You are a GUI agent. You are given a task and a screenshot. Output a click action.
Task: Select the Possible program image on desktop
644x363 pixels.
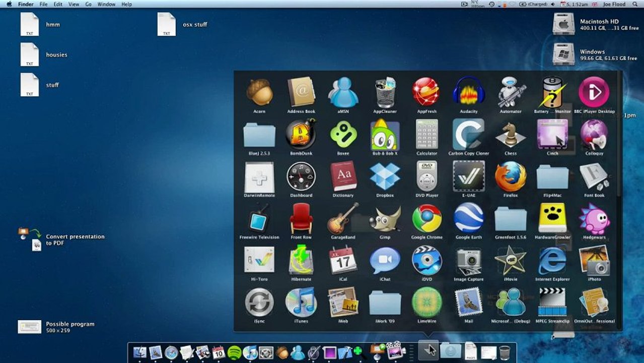point(30,327)
